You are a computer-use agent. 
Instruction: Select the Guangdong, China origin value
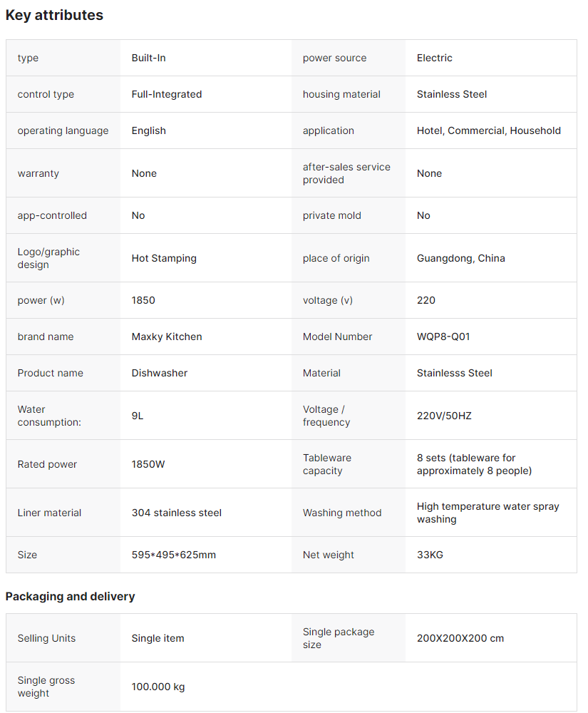pos(460,258)
